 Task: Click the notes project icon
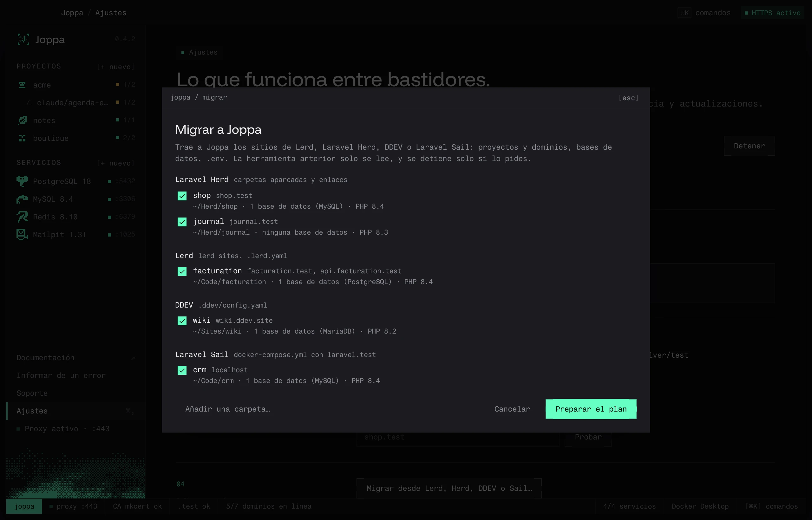(x=22, y=120)
